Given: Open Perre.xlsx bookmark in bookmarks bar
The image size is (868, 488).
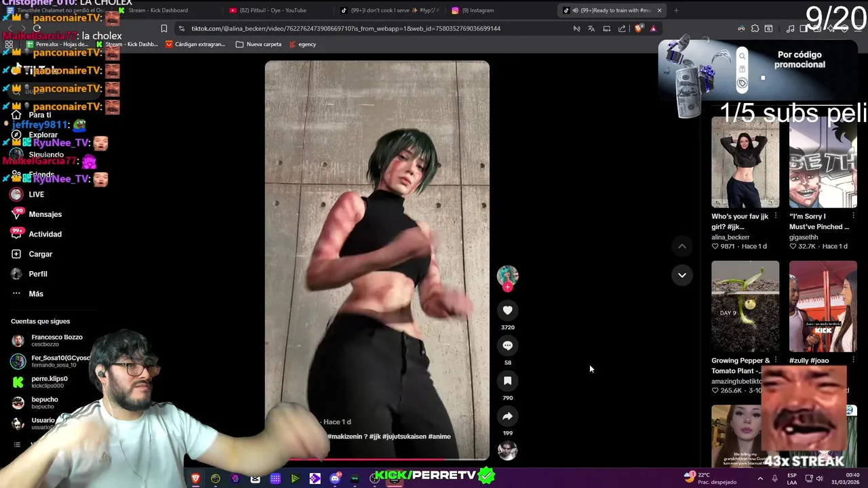Looking at the screenshot, I should click(57, 44).
